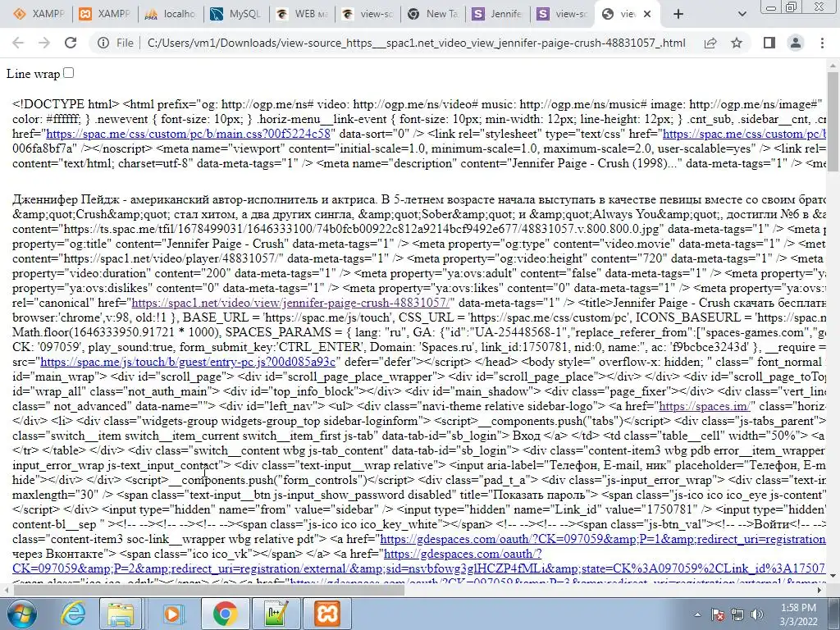840x630 pixels.
Task: Switch to the MySQL tab
Action: (x=236, y=14)
